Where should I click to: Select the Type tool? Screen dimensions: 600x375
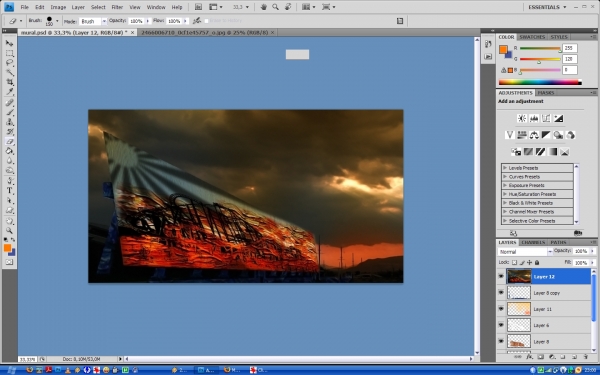click(x=10, y=191)
